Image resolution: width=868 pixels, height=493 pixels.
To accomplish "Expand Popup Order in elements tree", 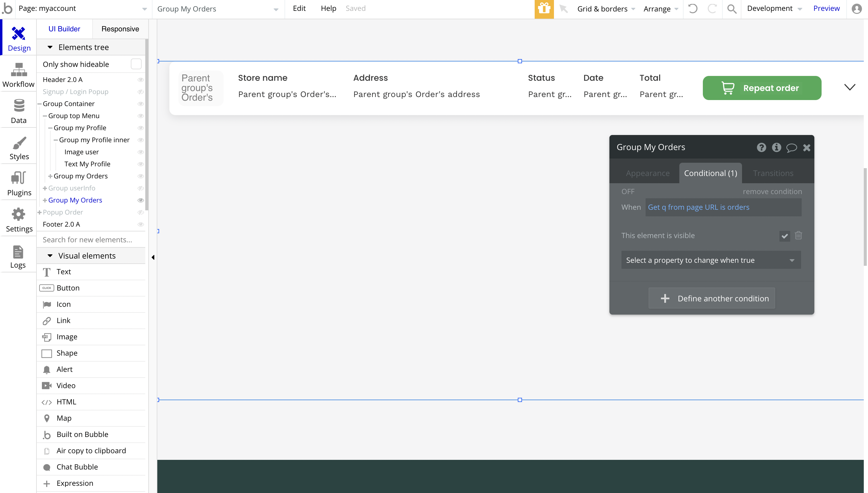I will (39, 212).
